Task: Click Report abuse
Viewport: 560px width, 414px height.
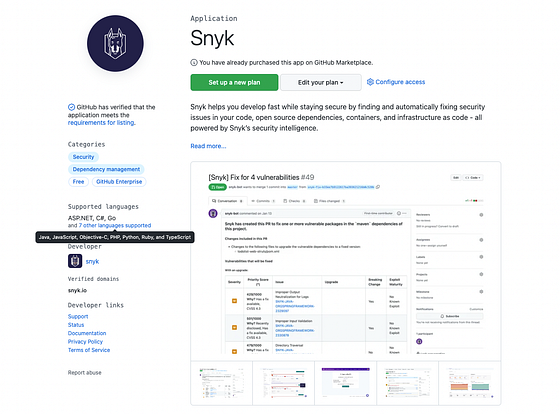Action: click(85, 373)
